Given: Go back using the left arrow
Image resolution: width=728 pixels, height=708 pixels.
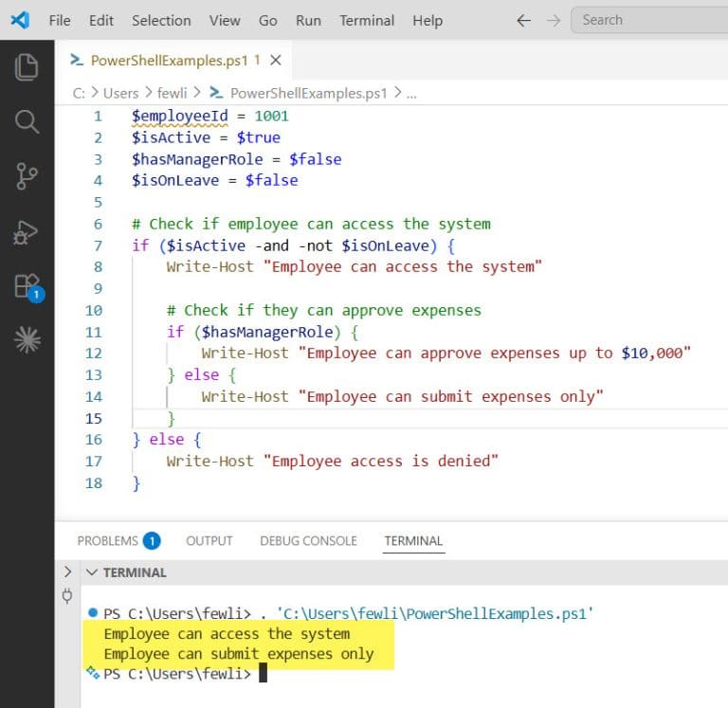Looking at the screenshot, I should [x=523, y=21].
